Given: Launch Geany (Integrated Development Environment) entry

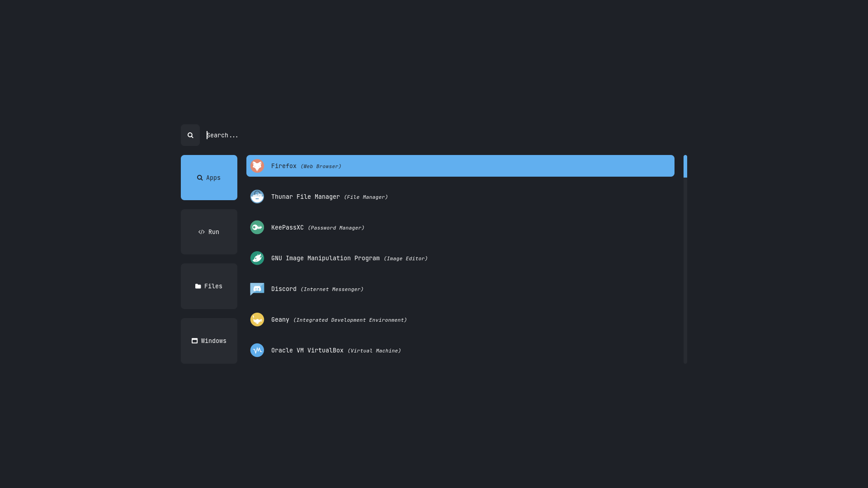Looking at the screenshot, I should pos(339,319).
